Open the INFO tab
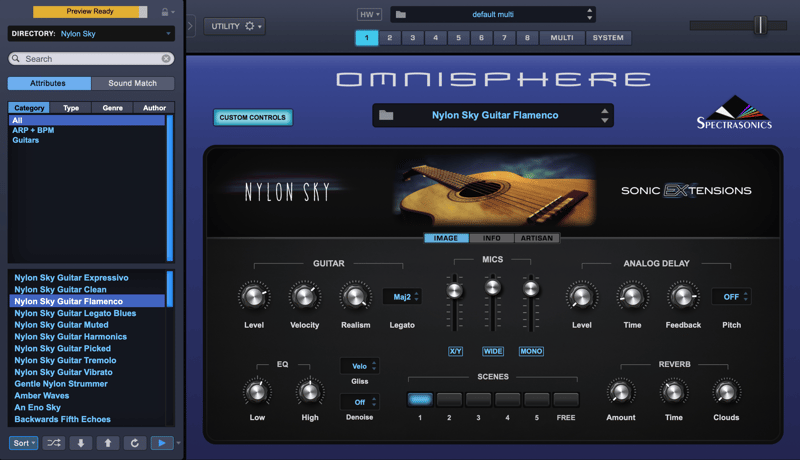The image size is (800, 460). pos(491,238)
